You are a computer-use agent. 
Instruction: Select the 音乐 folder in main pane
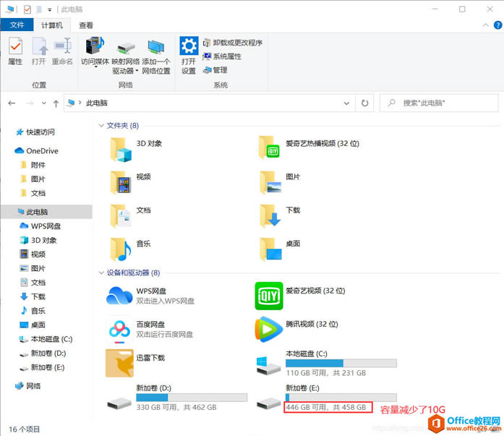[130, 249]
